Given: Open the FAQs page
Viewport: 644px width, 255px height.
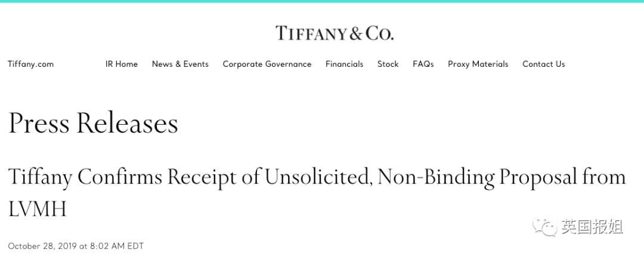Looking at the screenshot, I should (423, 64).
